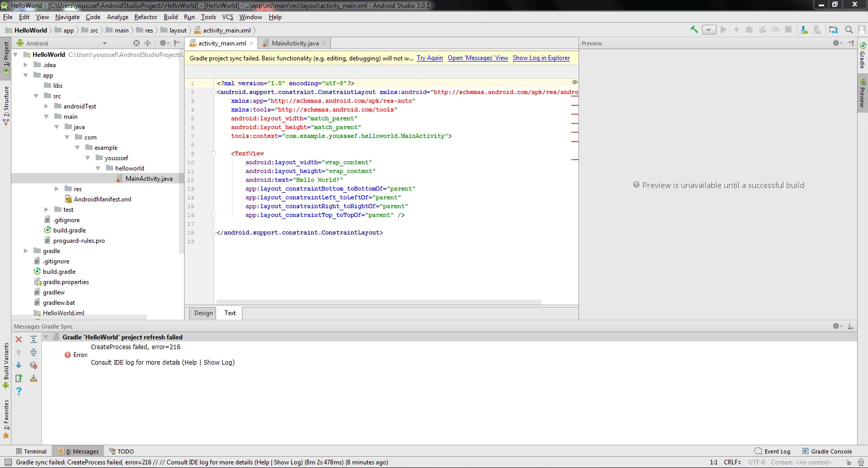Open the Android project view dropdown
The width and height of the screenshot is (868, 468).
click(104, 43)
